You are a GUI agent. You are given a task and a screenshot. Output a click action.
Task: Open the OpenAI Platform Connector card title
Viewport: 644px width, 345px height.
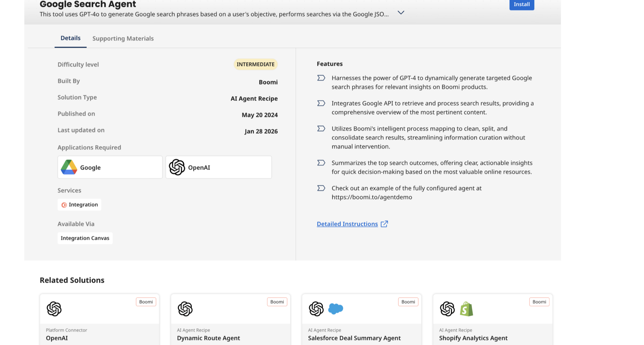(57, 338)
